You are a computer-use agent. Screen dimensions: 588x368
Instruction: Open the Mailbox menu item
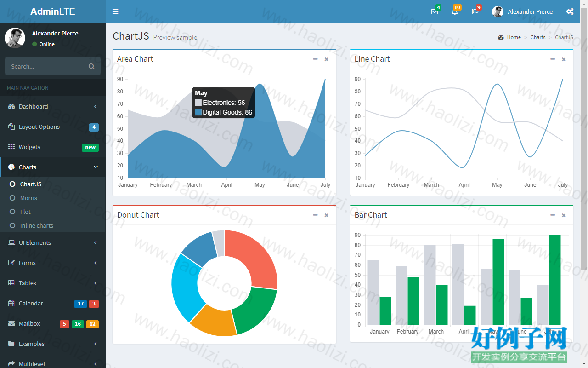[x=53, y=323]
